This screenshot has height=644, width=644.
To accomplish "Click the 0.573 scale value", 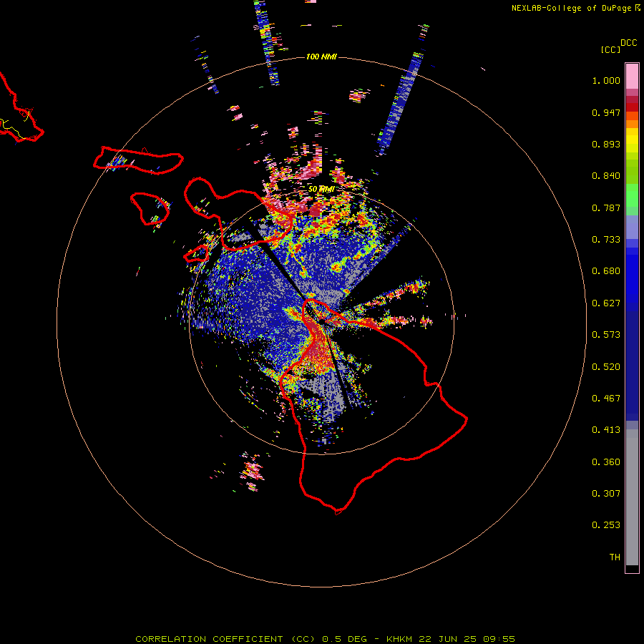I will (606, 335).
